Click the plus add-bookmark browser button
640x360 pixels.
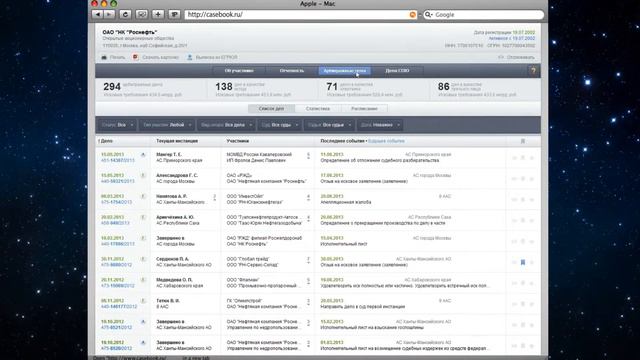coord(158,14)
